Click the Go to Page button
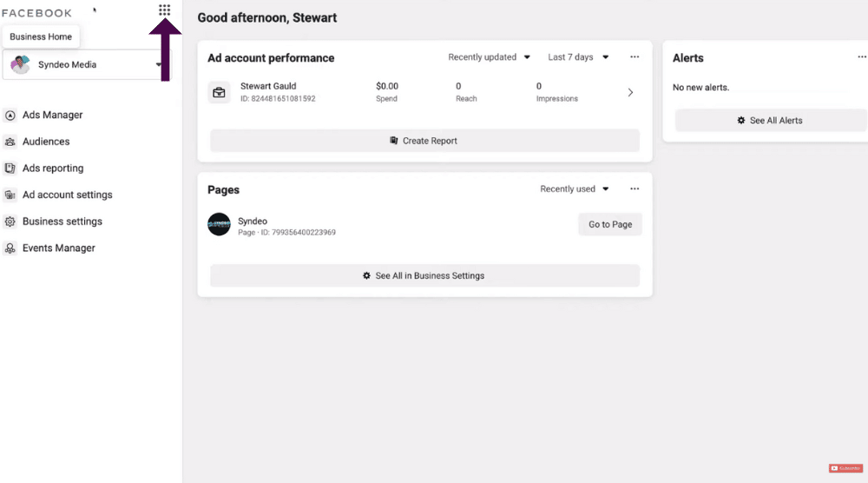The height and width of the screenshot is (483, 868). 610,224
